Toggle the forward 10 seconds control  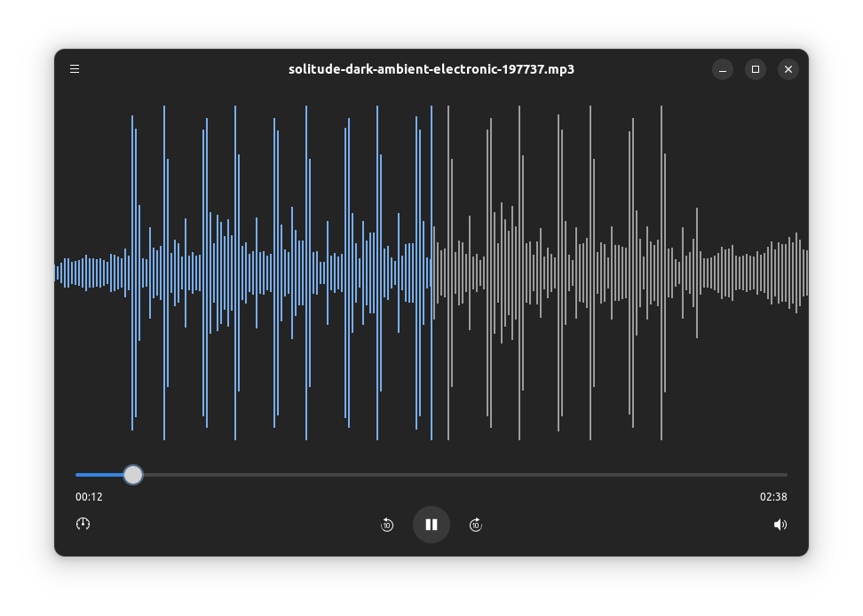(x=476, y=525)
